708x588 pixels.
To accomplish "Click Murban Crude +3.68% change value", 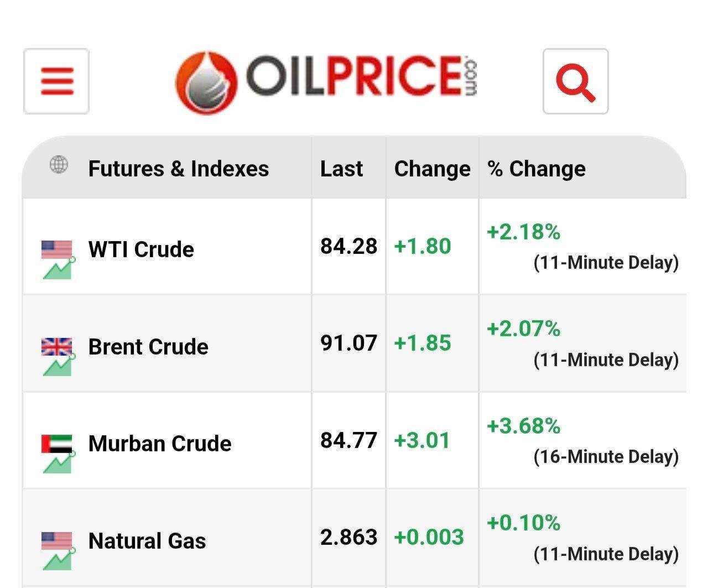I will (x=523, y=426).
